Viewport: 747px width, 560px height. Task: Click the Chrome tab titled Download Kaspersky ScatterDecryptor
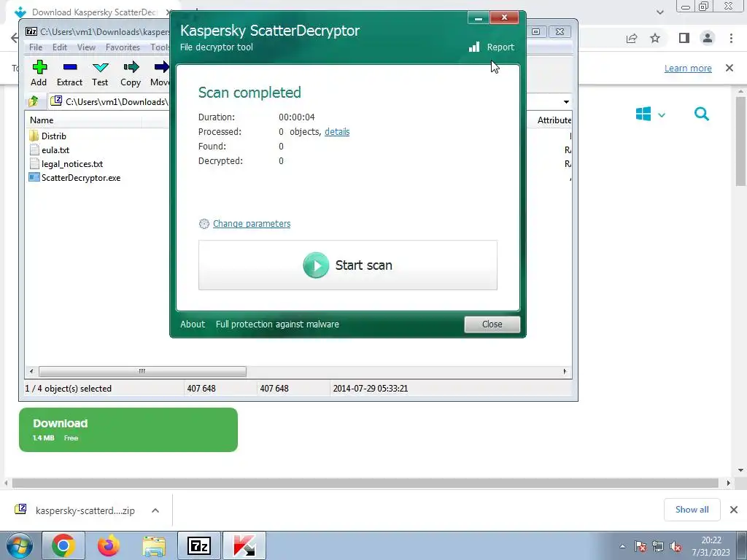tap(93, 12)
